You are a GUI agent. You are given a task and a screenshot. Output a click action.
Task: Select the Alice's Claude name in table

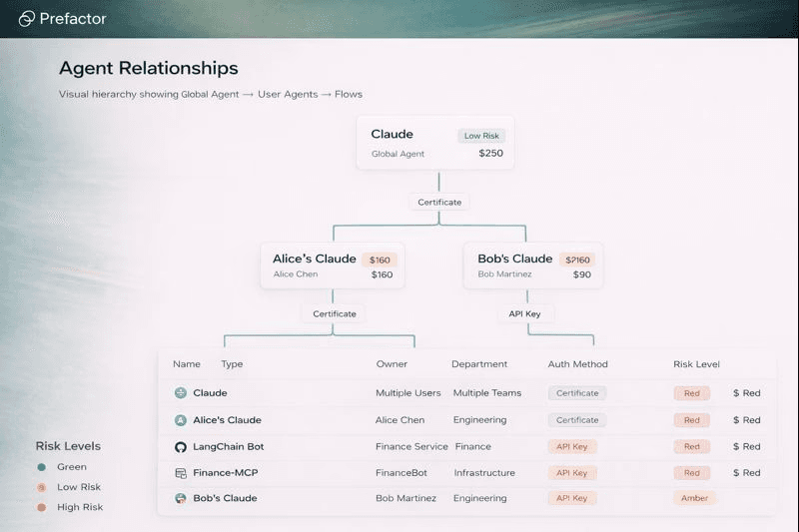[x=228, y=420]
